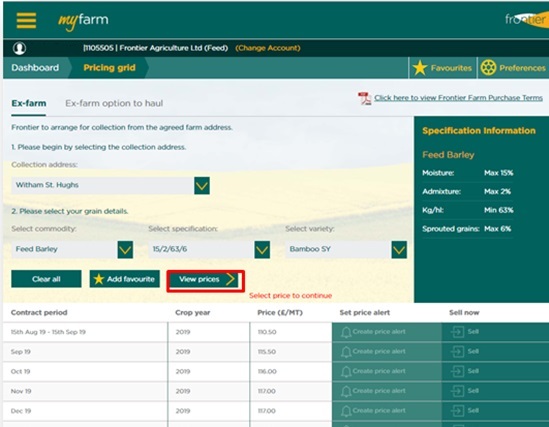The width and height of the screenshot is (549, 427).
Task: Click the Specification Information heading
Action: (x=479, y=131)
